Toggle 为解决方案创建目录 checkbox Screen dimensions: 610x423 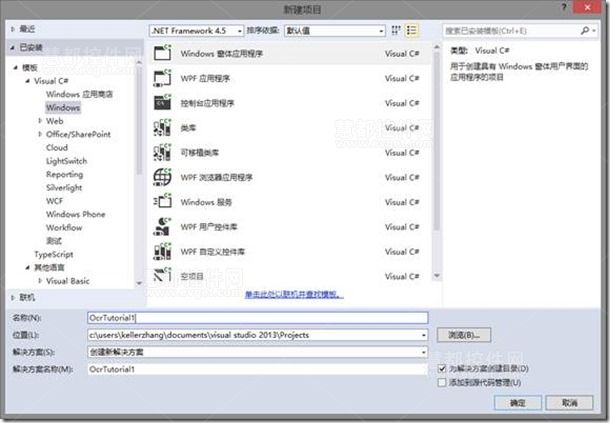(x=442, y=368)
